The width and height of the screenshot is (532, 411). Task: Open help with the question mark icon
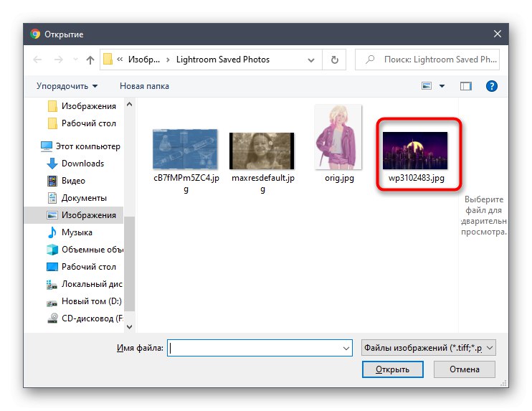(492, 86)
